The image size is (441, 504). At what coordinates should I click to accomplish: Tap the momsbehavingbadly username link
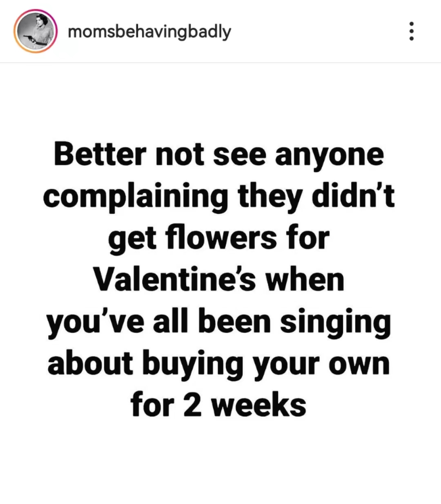click(x=149, y=31)
